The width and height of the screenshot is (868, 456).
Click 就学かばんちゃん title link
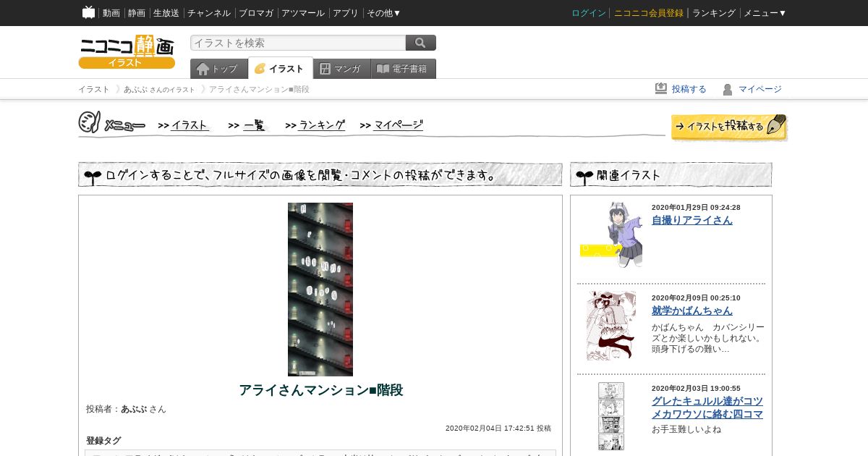tap(692, 311)
